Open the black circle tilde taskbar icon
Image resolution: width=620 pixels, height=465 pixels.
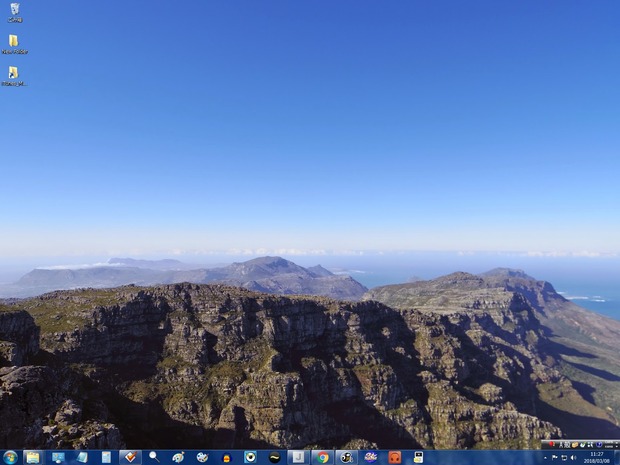(274, 457)
